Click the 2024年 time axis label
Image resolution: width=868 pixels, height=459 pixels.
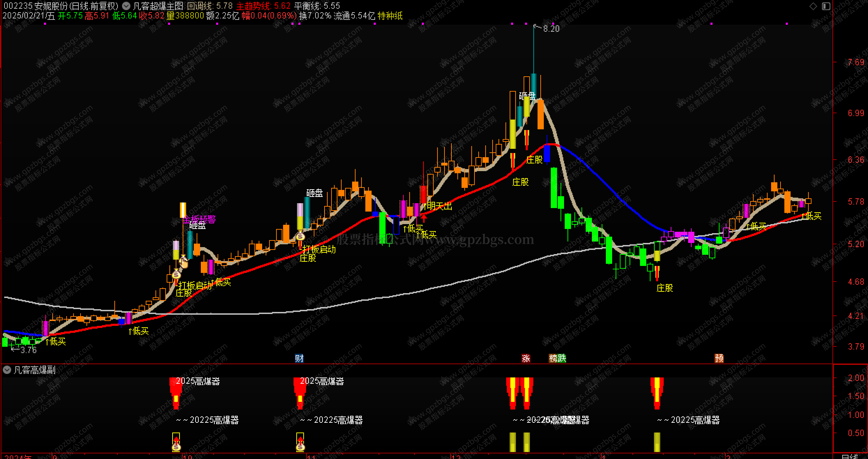click(18, 457)
